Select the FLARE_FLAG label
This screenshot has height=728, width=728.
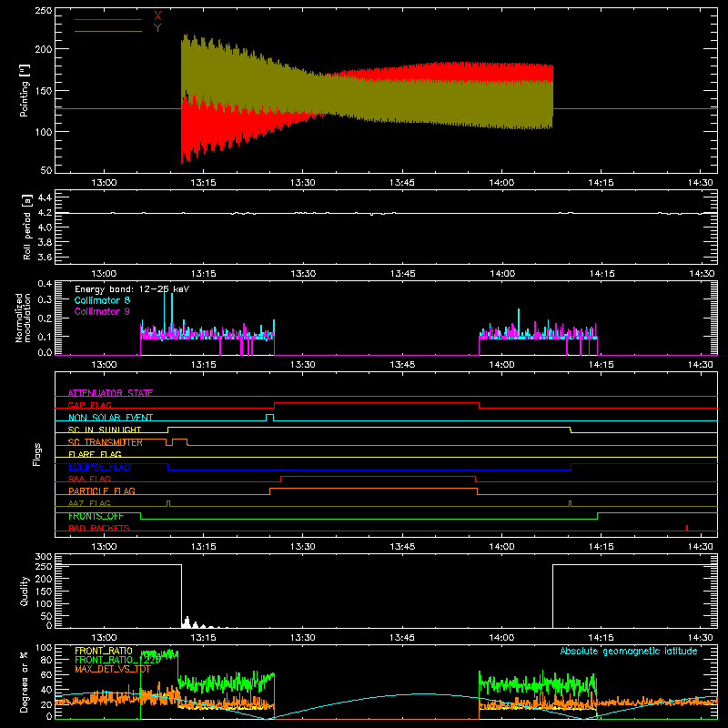pos(95,454)
